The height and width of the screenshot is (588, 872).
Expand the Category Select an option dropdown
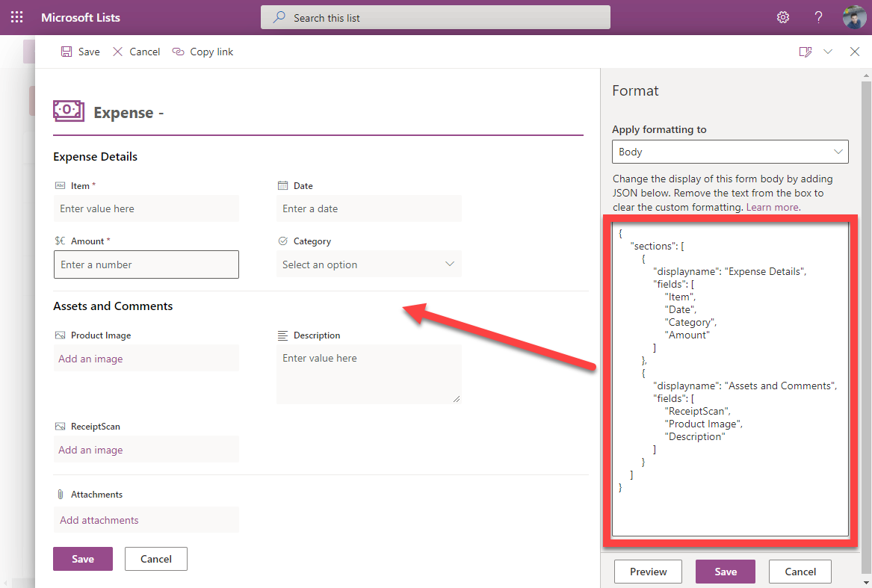[368, 264]
